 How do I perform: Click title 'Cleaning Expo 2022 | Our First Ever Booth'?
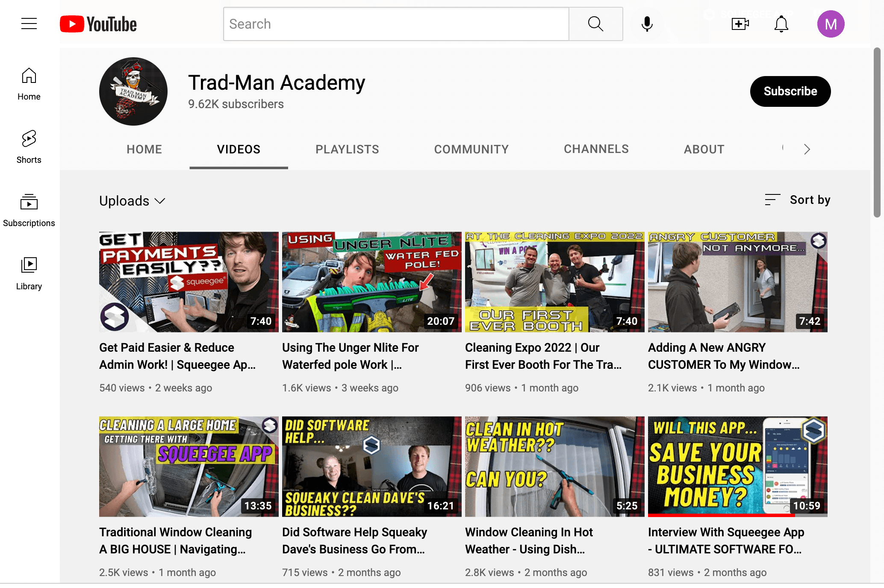[543, 356]
